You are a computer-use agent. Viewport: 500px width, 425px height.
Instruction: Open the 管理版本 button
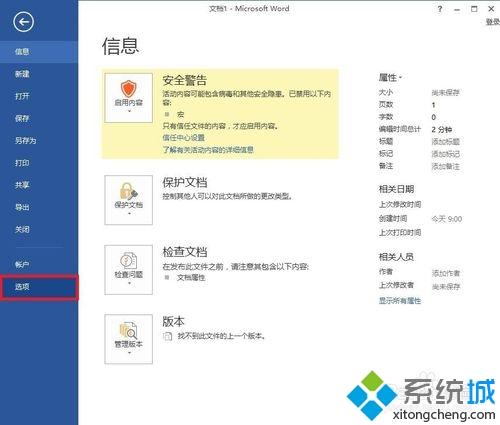click(x=128, y=339)
